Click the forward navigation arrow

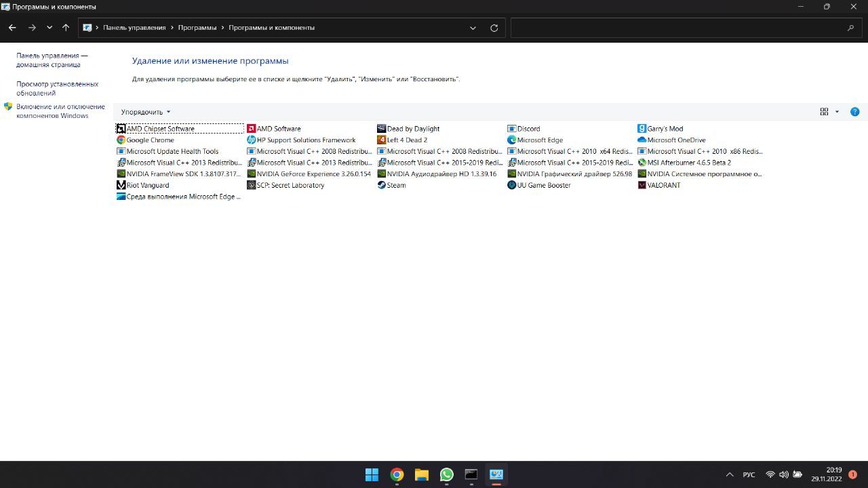tap(32, 28)
